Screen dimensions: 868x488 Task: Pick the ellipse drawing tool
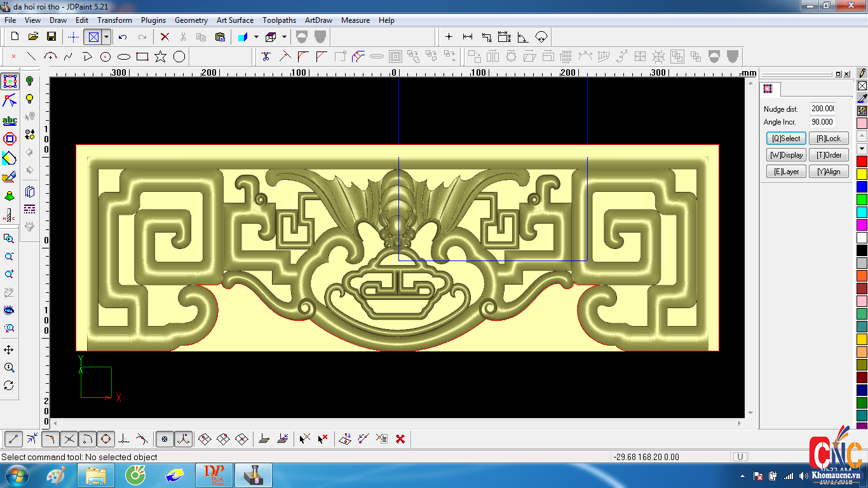pyautogui.click(x=124, y=57)
